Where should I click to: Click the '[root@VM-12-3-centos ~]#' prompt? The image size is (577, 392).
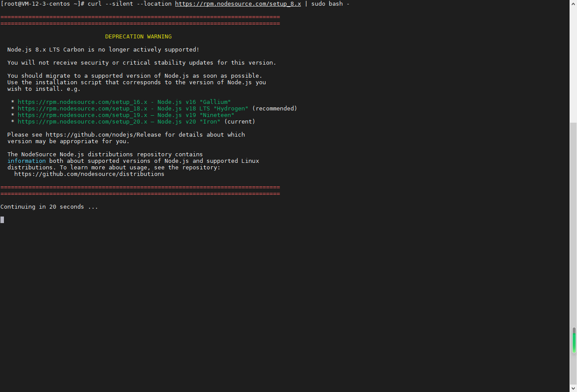click(42, 3)
